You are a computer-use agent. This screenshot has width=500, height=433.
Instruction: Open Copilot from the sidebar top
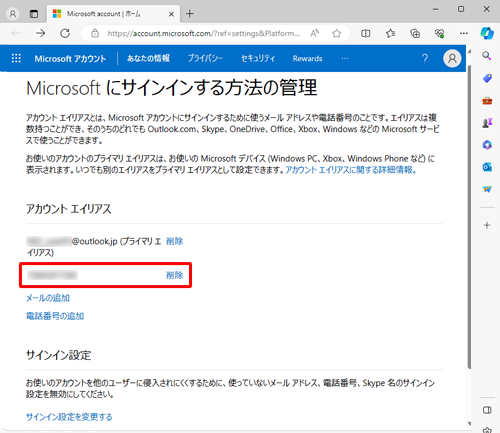coord(487,33)
